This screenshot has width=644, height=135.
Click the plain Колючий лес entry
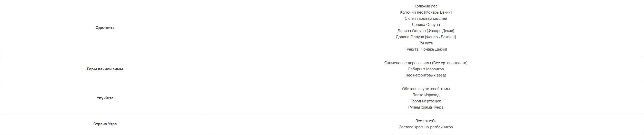pyautogui.click(x=426, y=6)
